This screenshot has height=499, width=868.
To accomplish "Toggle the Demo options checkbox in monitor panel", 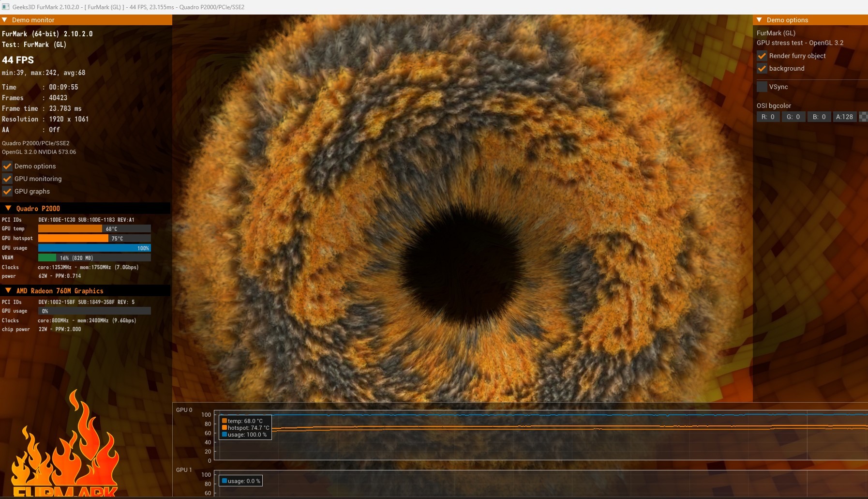I will 7,166.
